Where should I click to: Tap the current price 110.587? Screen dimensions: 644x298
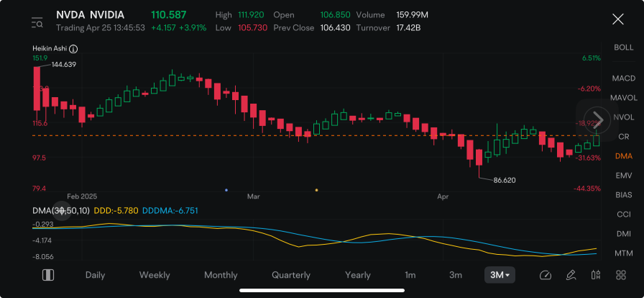[169, 15]
